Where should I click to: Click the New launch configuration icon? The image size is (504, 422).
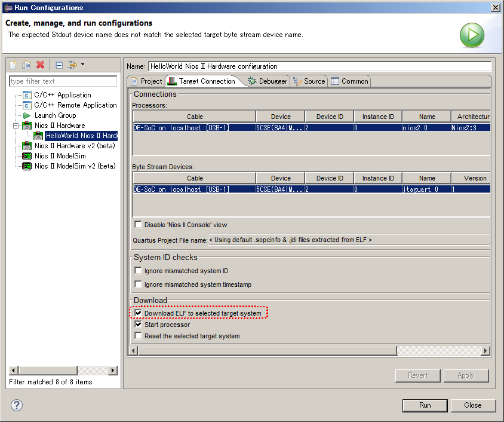[13, 65]
